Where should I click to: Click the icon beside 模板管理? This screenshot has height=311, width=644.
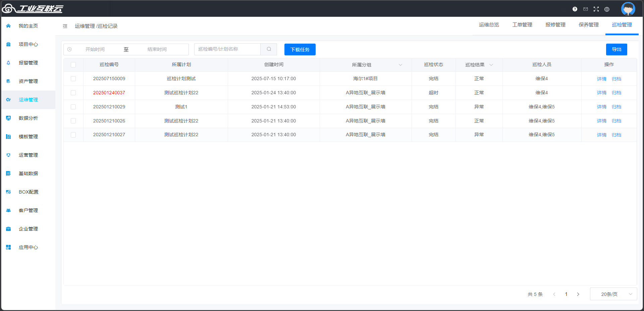click(x=8, y=137)
